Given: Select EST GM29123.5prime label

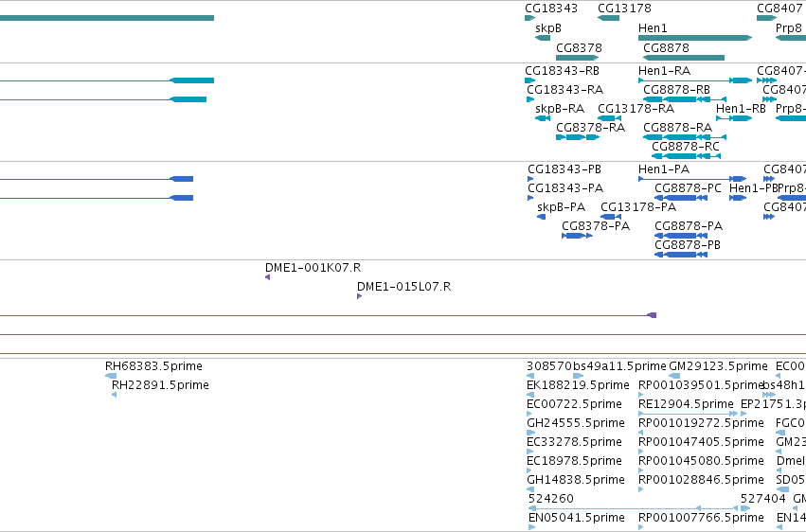Looking at the screenshot, I should 718,366.
